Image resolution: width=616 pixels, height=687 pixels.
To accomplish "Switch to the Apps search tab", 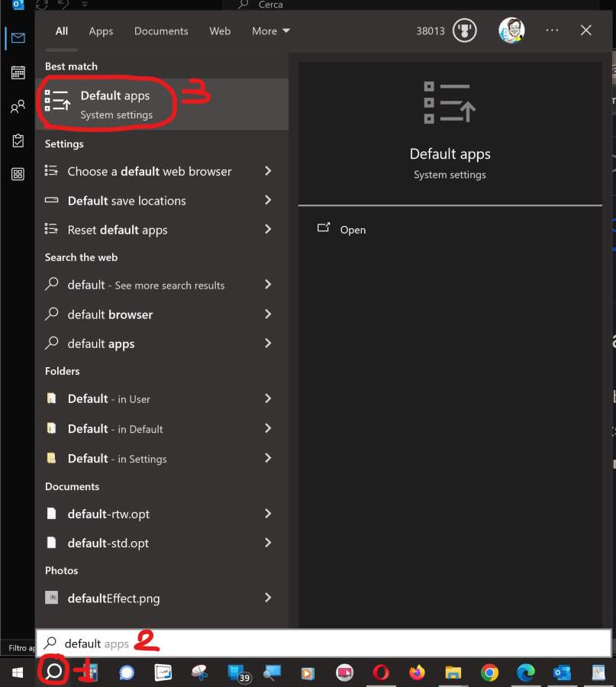I will (101, 31).
